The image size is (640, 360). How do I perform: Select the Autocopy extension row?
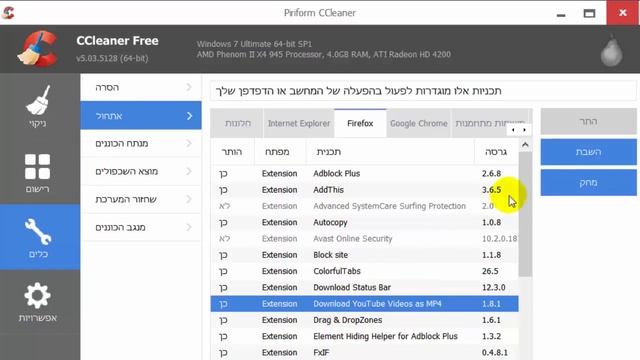[364, 222]
